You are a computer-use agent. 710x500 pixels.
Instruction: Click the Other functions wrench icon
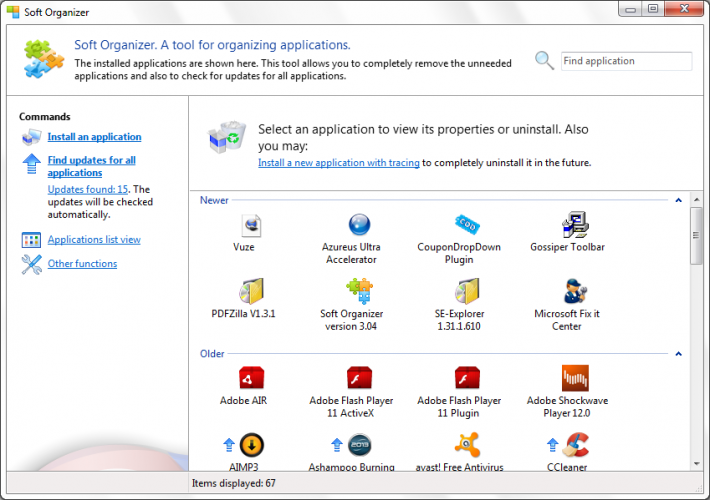pyautogui.click(x=31, y=264)
